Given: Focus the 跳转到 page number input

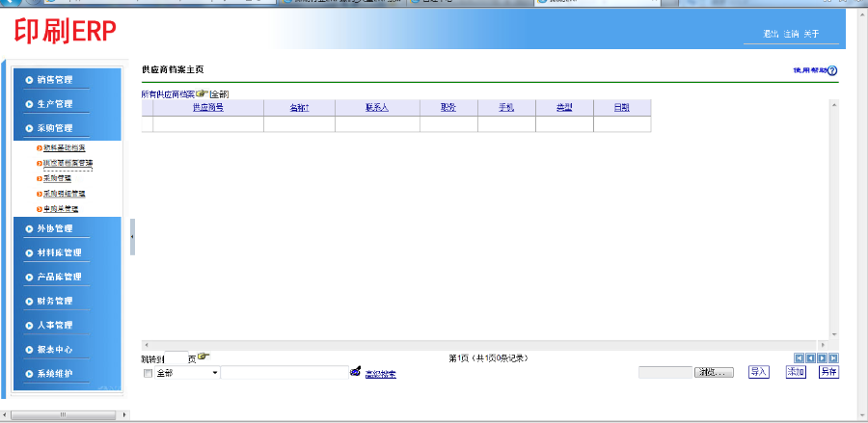Looking at the screenshot, I should pyautogui.click(x=176, y=358).
